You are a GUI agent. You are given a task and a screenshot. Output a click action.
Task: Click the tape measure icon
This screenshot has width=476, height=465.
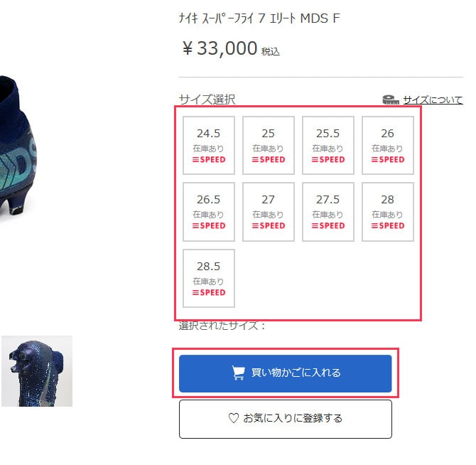point(391,100)
